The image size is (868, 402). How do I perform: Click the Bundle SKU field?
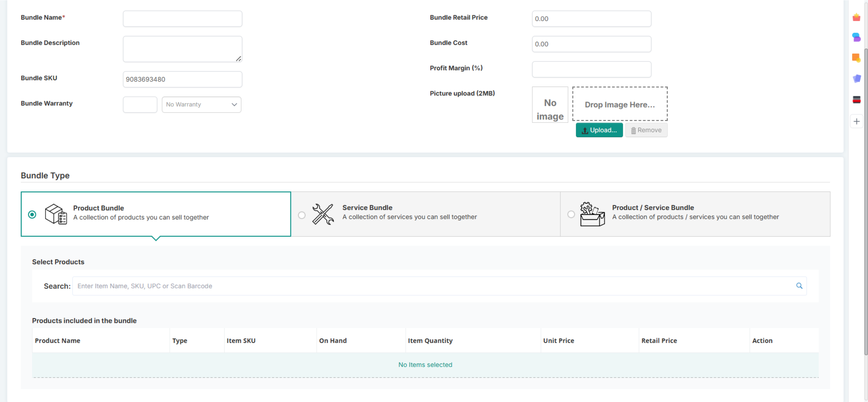click(182, 79)
